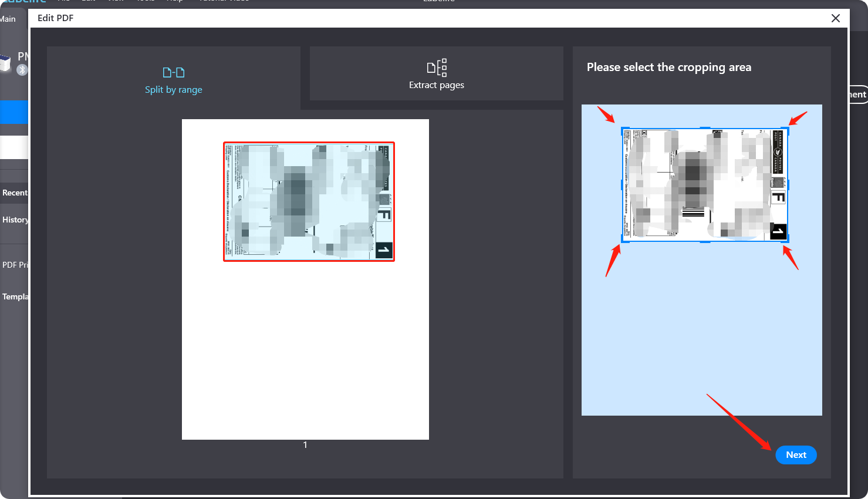Click the Main tab in background window
Screen dimensions: 868x499
pyautogui.click(x=8, y=19)
